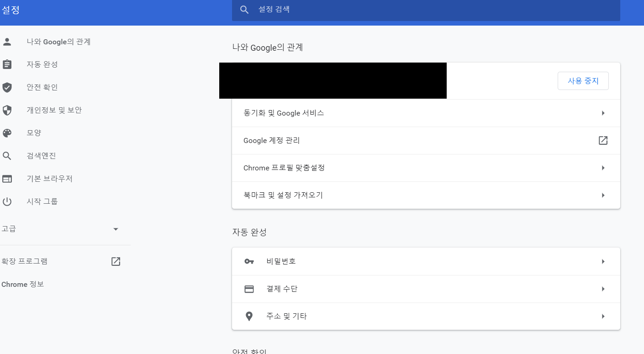This screenshot has height=354, width=644.
Task: Open Chrome 정보 page link
Action: [22, 284]
